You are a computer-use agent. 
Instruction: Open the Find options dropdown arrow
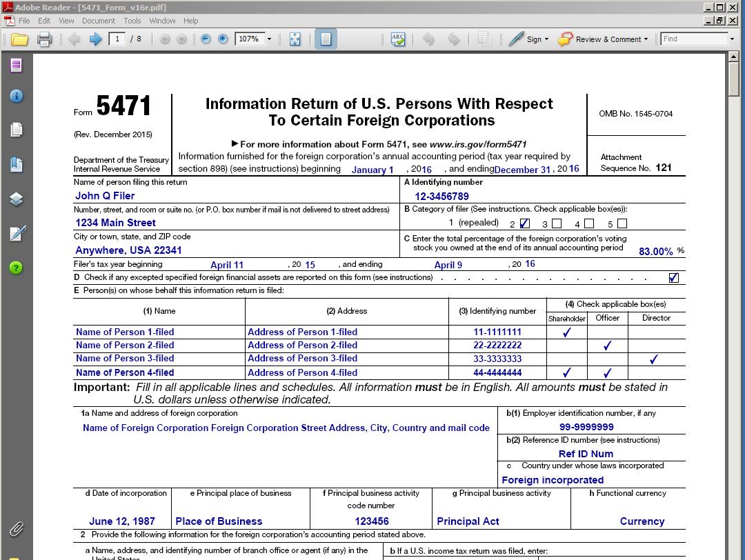pyautogui.click(x=732, y=39)
